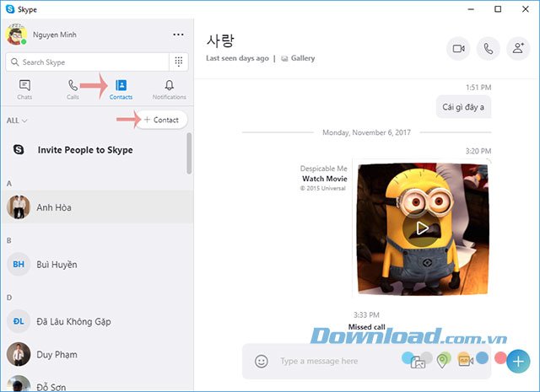
Task: Click the add files and media icon
Action: [418, 362]
